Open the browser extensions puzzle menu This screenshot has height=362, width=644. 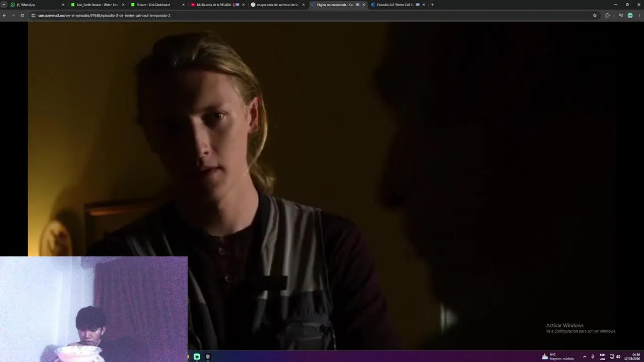tap(607, 16)
